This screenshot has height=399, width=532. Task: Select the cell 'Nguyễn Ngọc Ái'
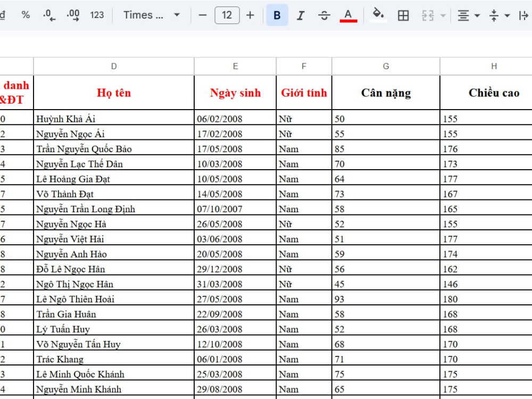114,132
